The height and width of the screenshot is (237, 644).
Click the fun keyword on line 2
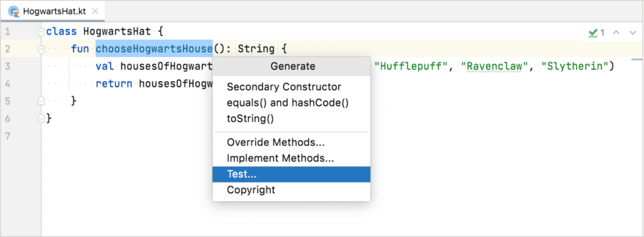pyautogui.click(x=80, y=49)
